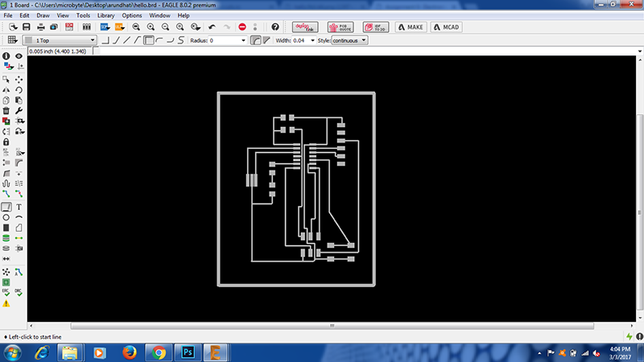
Task: Run the ERC check
Action: coord(6,293)
